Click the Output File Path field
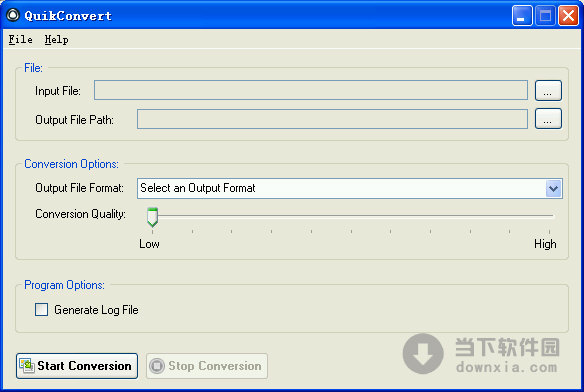This screenshot has width=584, height=392. [x=332, y=119]
